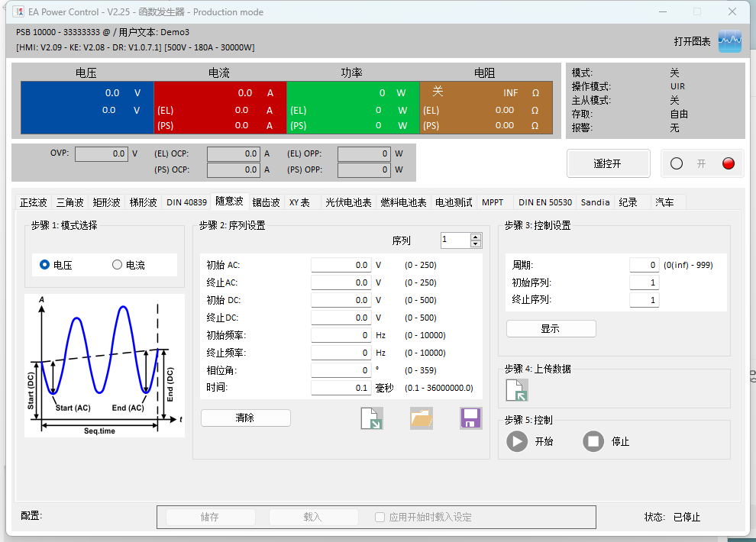
Task: Click the OVP value field
Action: [x=102, y=153]
